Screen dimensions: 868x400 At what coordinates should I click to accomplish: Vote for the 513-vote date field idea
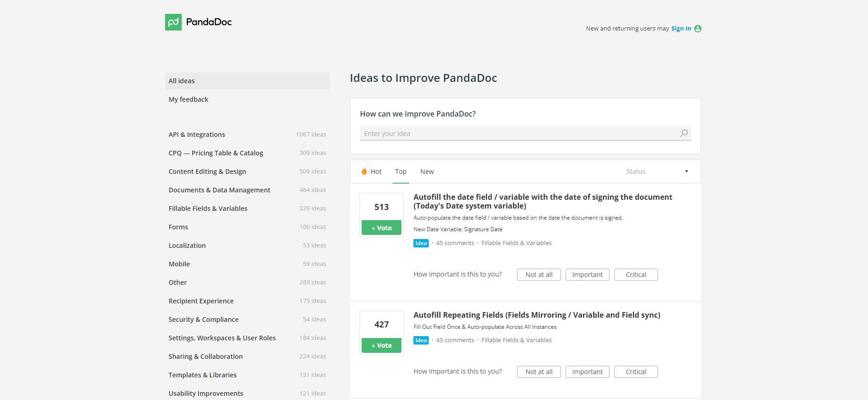(x=382, y=228)
